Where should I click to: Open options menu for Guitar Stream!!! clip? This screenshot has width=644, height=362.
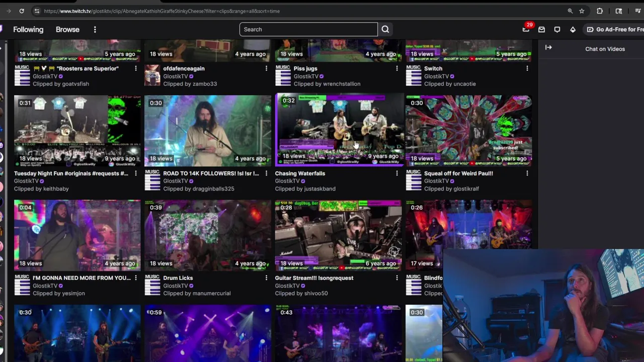pos(396,278)
